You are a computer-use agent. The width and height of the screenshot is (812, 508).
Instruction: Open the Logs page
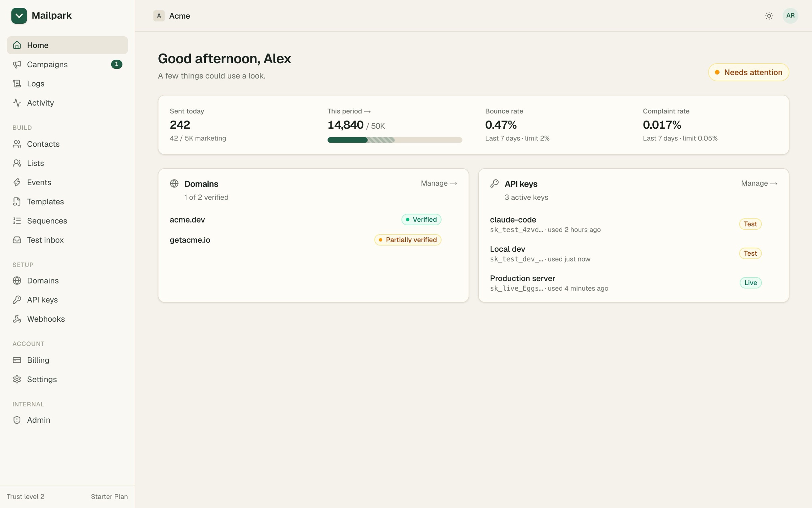click(67, 84)
